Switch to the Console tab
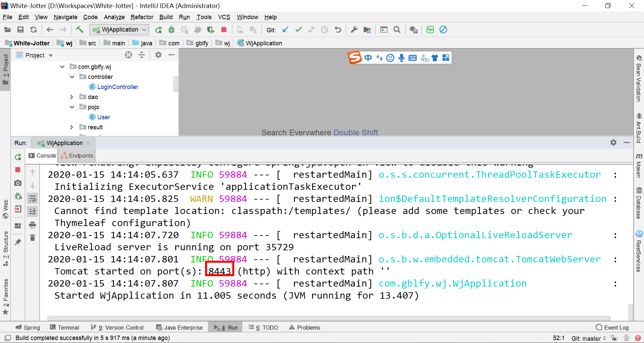The image size is (644, 343). coord(42,156)
